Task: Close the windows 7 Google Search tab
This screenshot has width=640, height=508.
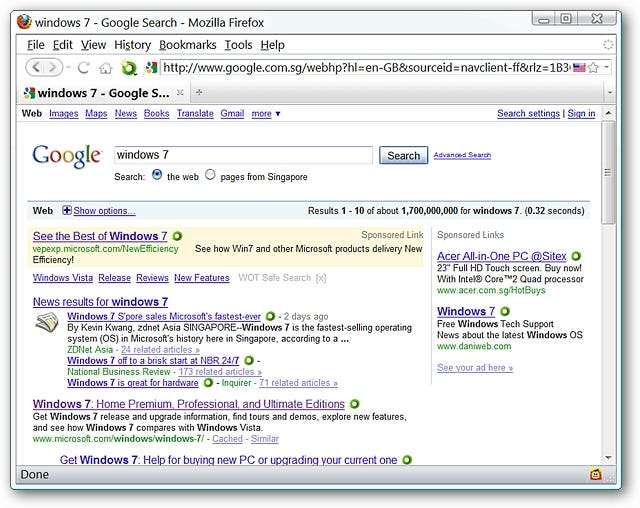Action: point(180,93)
